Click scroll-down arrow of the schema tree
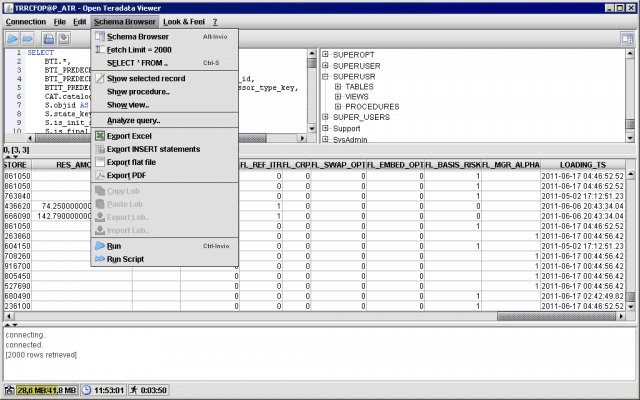Viewport: 640px width, 400px height. click(x=630, y=138)
